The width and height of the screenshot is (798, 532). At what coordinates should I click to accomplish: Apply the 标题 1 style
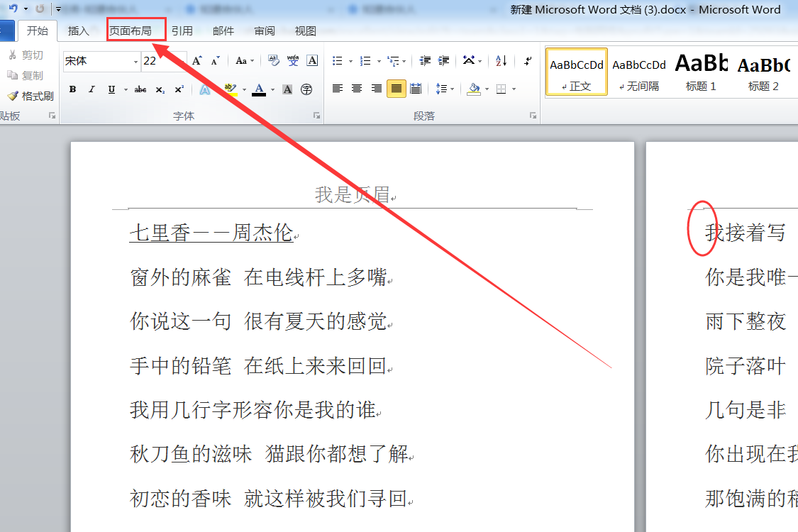701,72
